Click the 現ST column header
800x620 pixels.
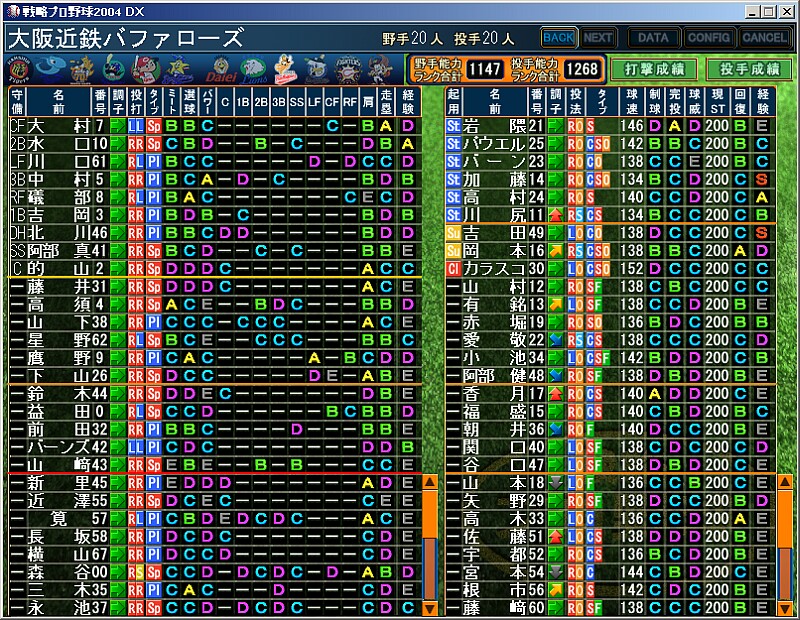coord(717,102)
